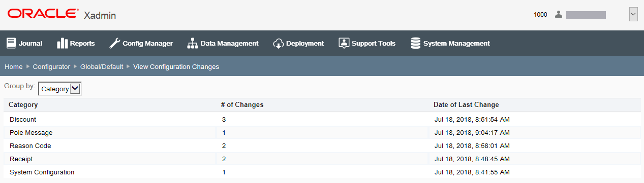Screen dimensions: 644x183
Task: Go to Home breadcrumb link
Action: click(x=14, y=66)
